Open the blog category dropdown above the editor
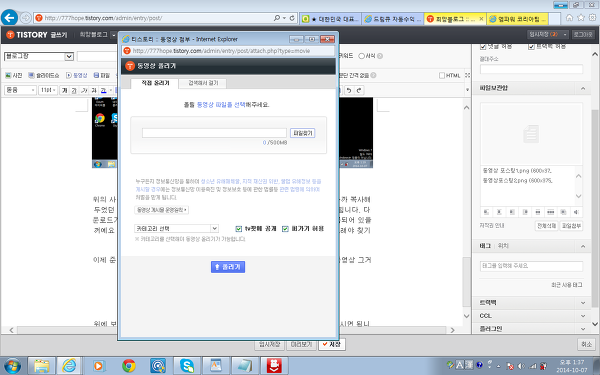600x375 pixels. click(x=39, y=56)
